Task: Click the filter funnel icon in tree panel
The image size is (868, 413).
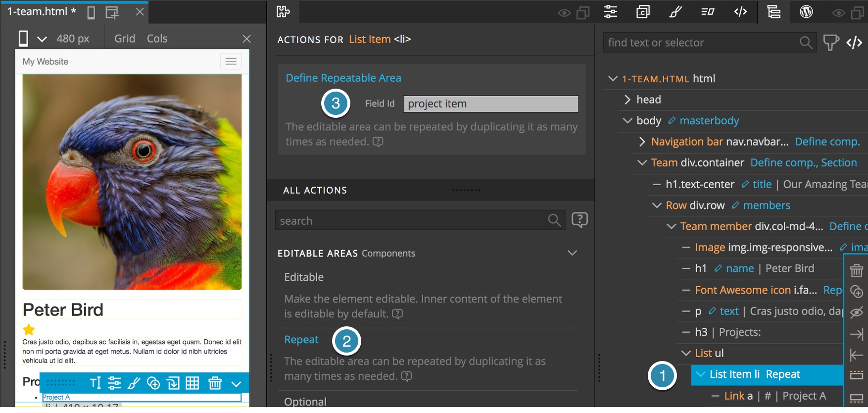Action: click(831, 43)
